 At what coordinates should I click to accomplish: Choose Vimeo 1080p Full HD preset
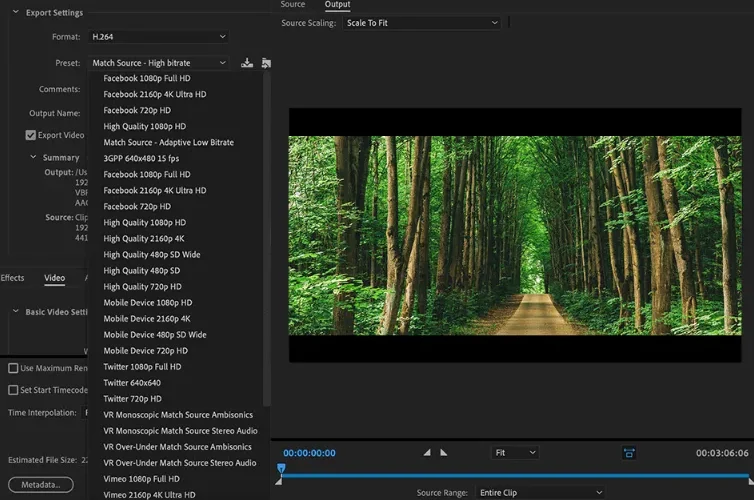pyautogui.click(x=141, y=479)
